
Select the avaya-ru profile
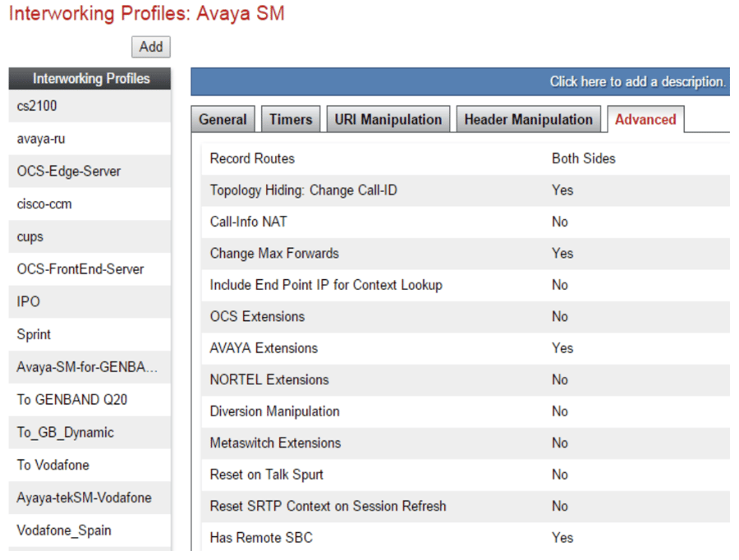[90, 139]
